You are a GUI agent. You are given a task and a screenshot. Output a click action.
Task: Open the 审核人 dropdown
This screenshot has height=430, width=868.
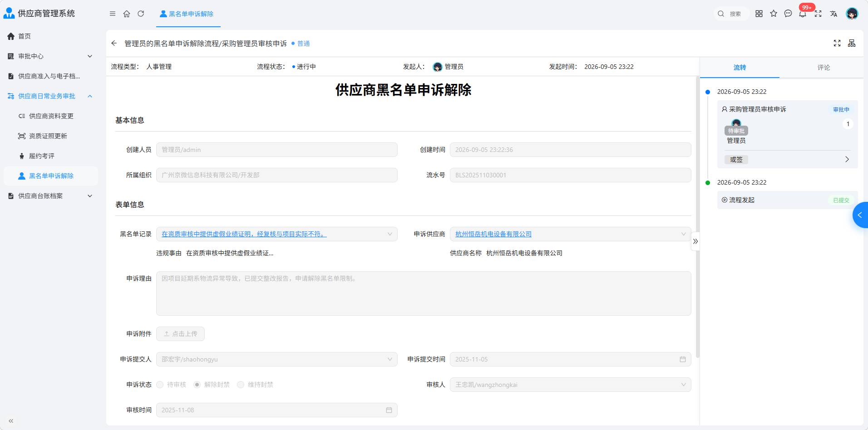pos(571,385)
